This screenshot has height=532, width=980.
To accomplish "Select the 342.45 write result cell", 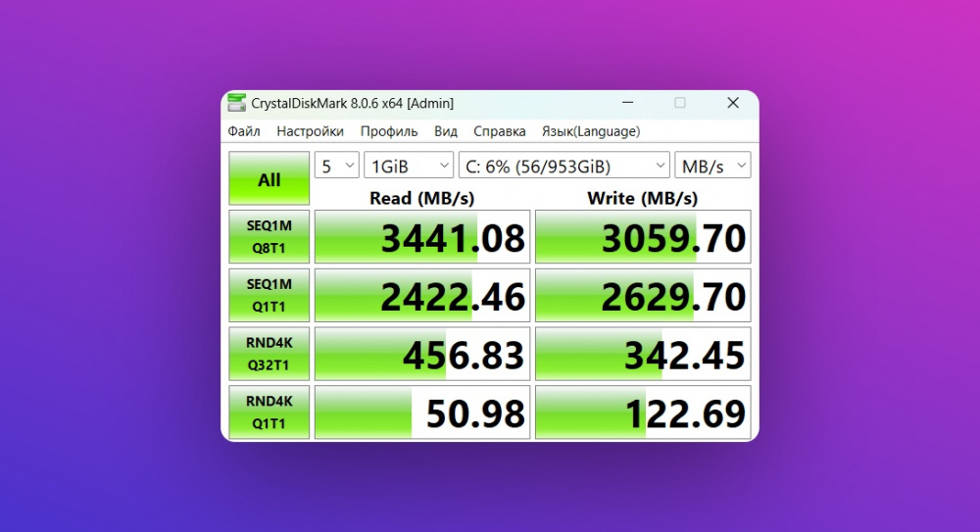I will pyautogui.click(x=643, y=354).
